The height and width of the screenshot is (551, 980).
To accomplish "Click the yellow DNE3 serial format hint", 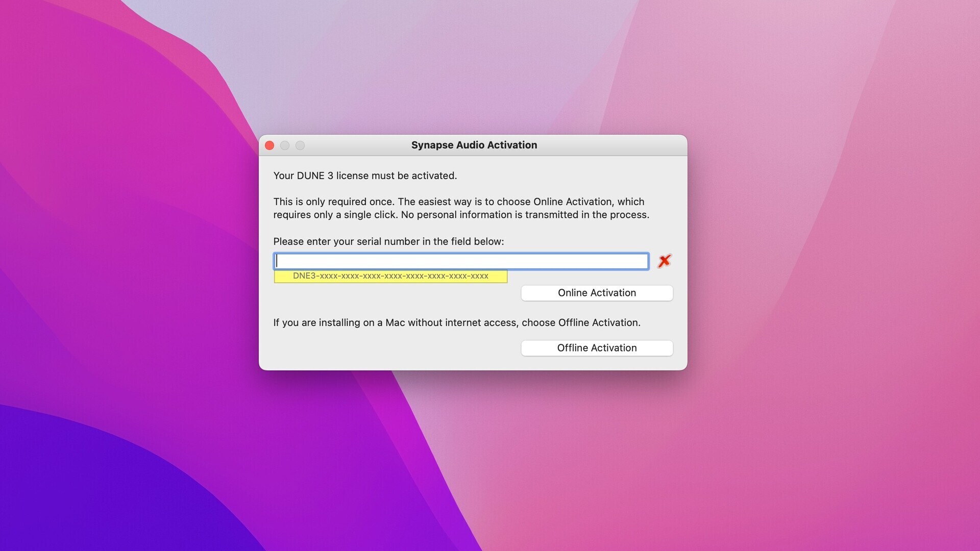I will (x=390, y=276).
